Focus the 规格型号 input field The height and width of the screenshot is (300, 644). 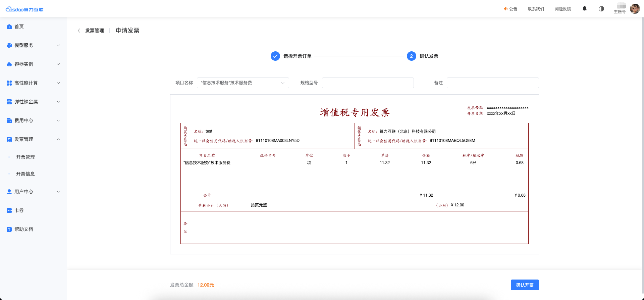click(368, 83)
